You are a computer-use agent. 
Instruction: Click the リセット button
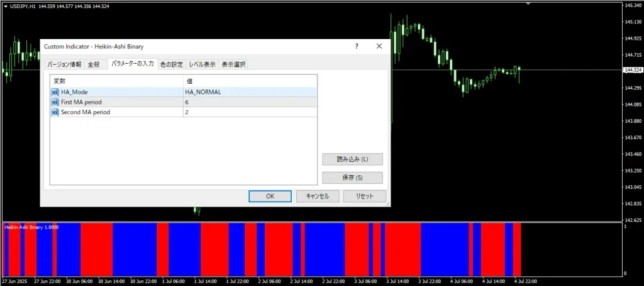coord(364,197)
